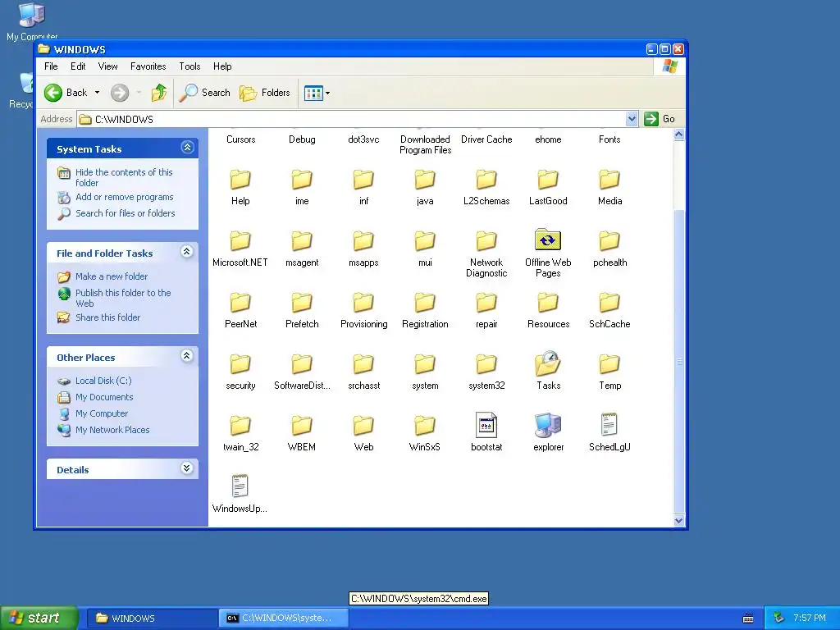Select the system32 folder icon
Screen dimensions: 840x630
486,364
